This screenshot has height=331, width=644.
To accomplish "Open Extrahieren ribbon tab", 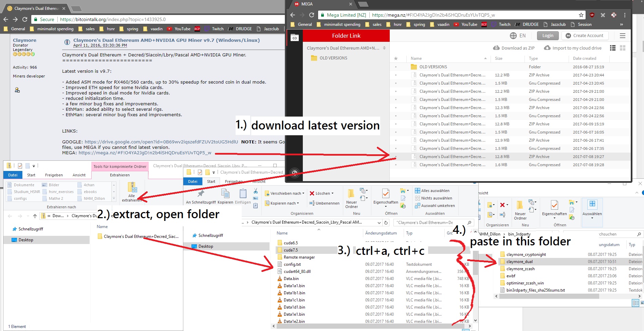I will pyautogui.click(x=120, y=175).
